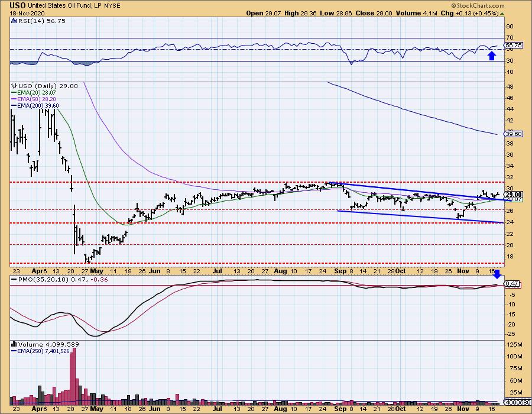Click the 75M volume axis label
This screenshot has height=414, width=532.
[516, 368]
